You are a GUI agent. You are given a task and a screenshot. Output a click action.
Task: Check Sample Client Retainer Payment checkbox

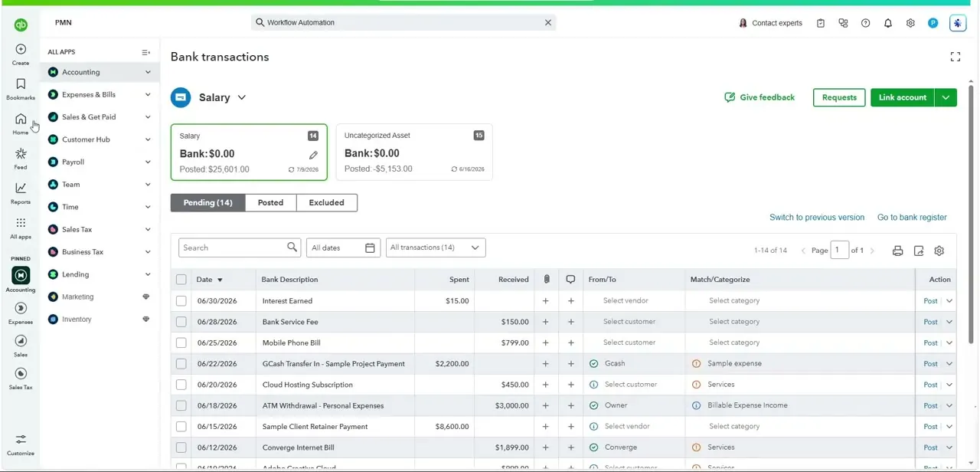(181, 427)
